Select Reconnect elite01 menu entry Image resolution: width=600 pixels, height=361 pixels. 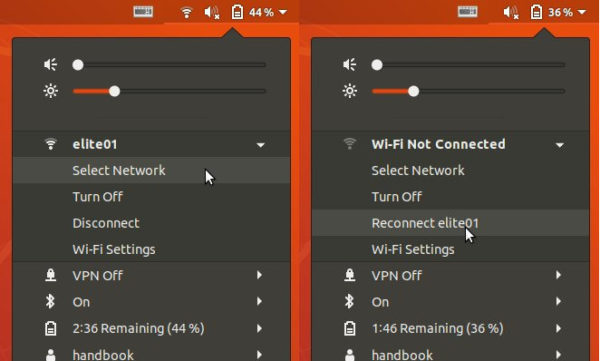[x=450, y=223]
